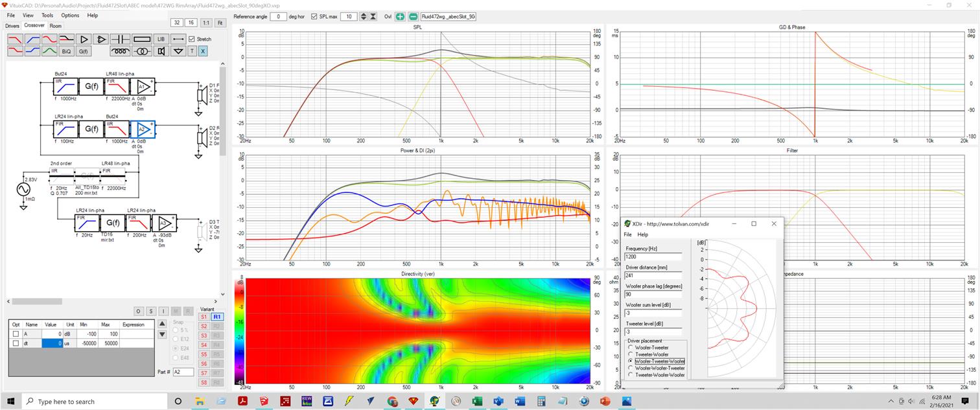Add an active buffer amplifier block

(84, 39)
